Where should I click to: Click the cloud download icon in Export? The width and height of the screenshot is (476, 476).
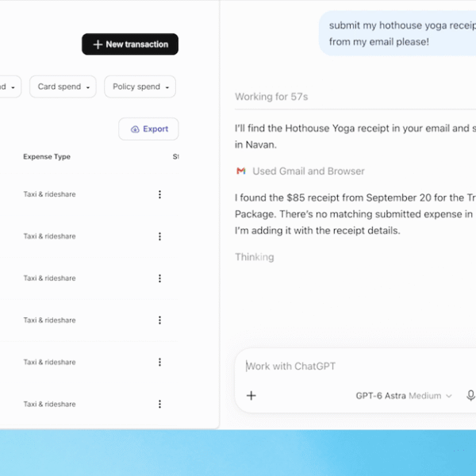135,129
